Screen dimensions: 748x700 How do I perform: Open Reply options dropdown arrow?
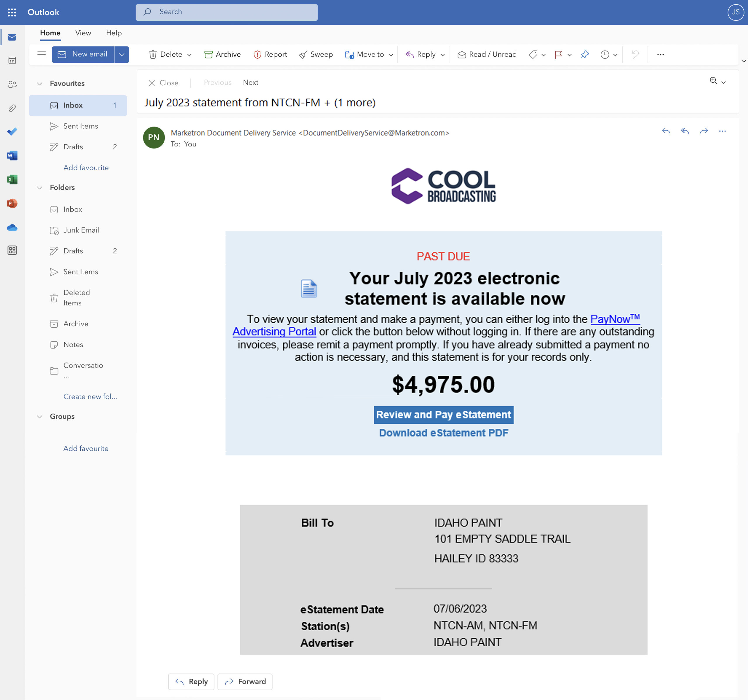click(442, 55)
